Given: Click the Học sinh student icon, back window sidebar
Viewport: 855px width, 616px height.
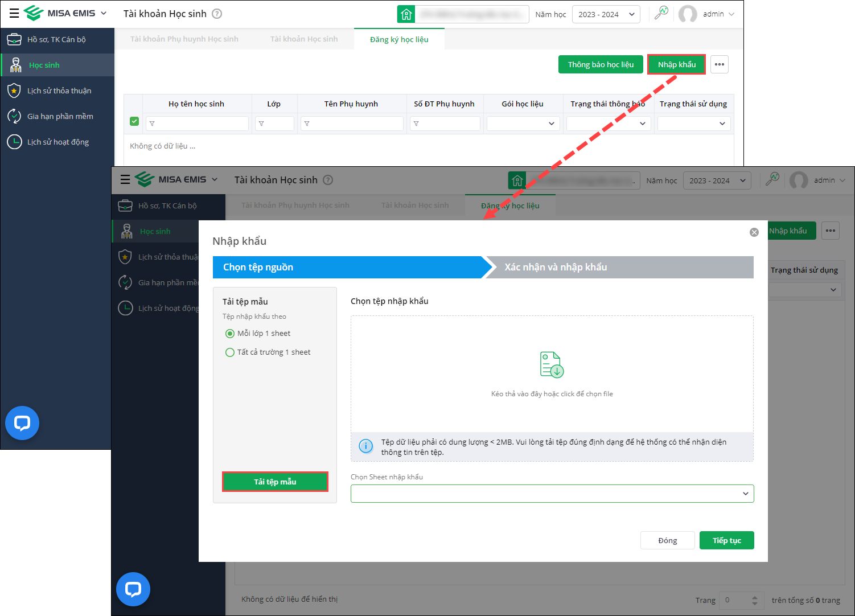Looking at the screenshot, I should 16,65.
